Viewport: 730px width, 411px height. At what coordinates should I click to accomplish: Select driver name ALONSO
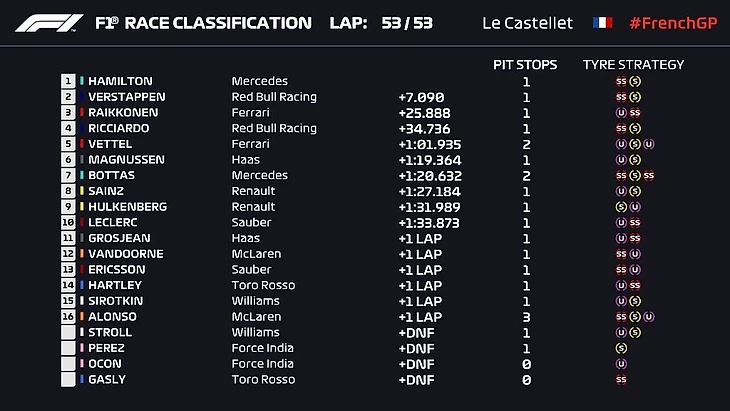[x=112, y=317]
